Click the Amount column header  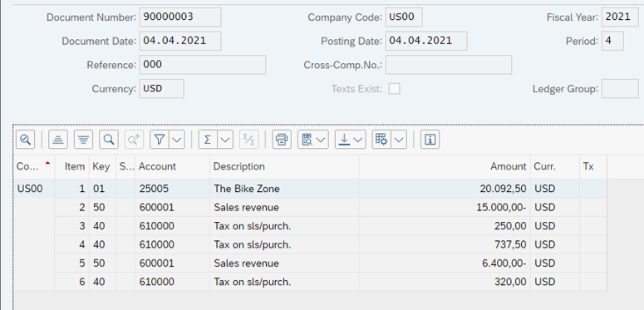445,166
